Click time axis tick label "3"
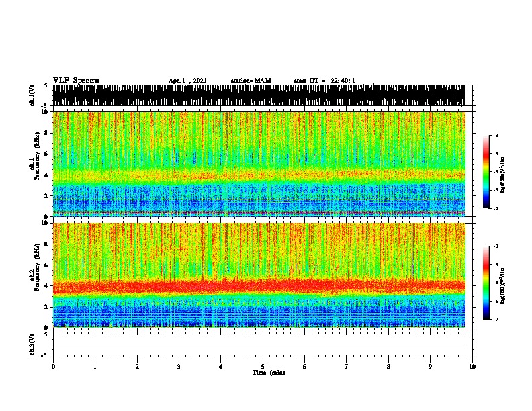The image size is (532, 411). point(179,367)
